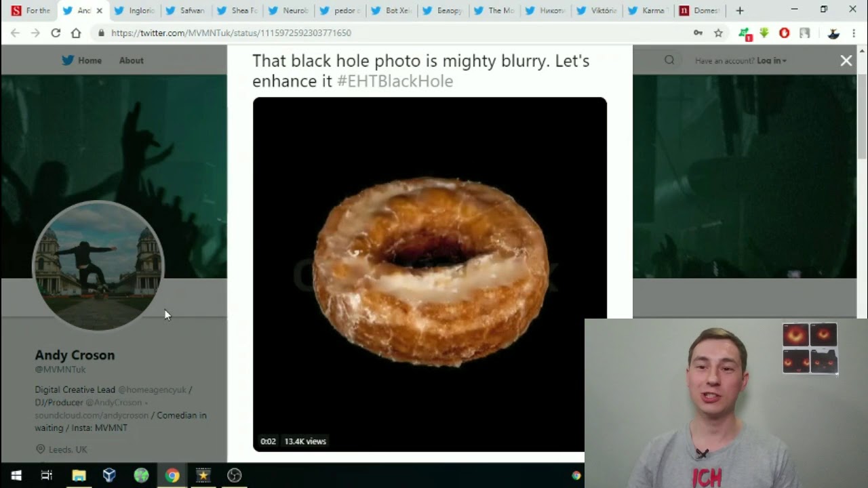Viewport: 868px width, 488px height.
Task: Close the tweet overlay with X
Action: pos(846,60)
